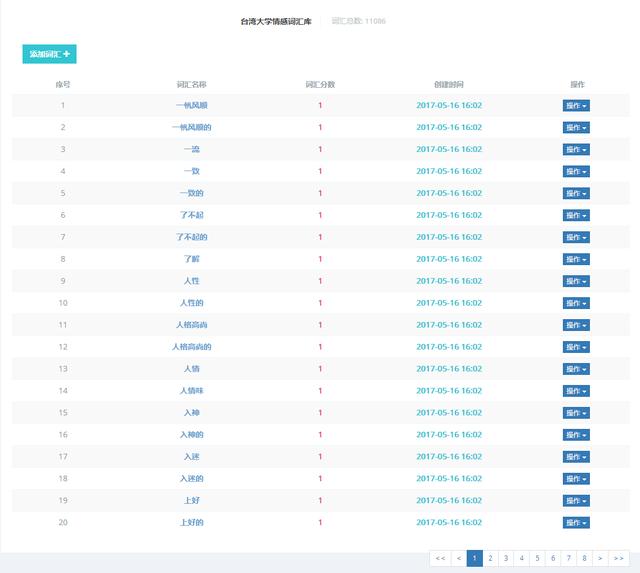Image resolution: width=640 pixels, height=573 pixels.
Task: Click the word 了不起 in row 6
Action: click(x=192, y=215)
